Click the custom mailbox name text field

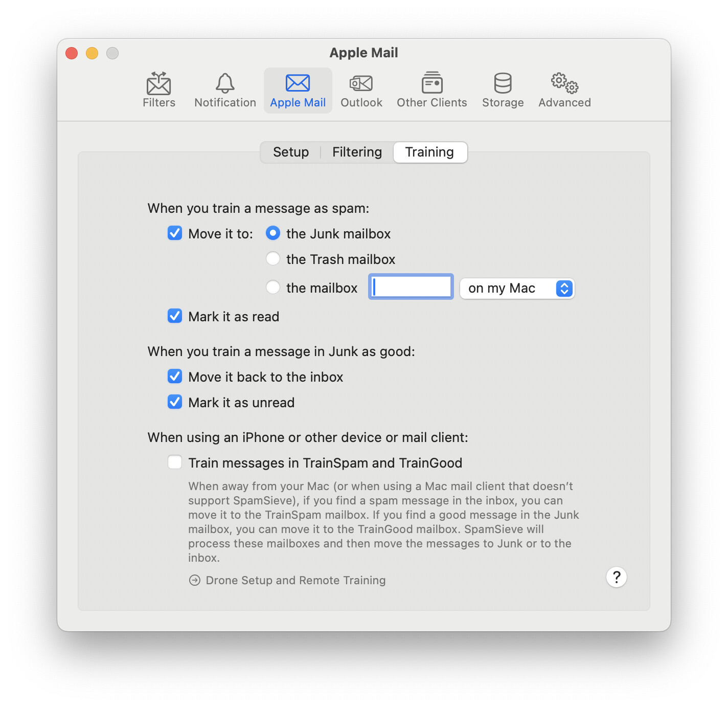tap(411, 286)
